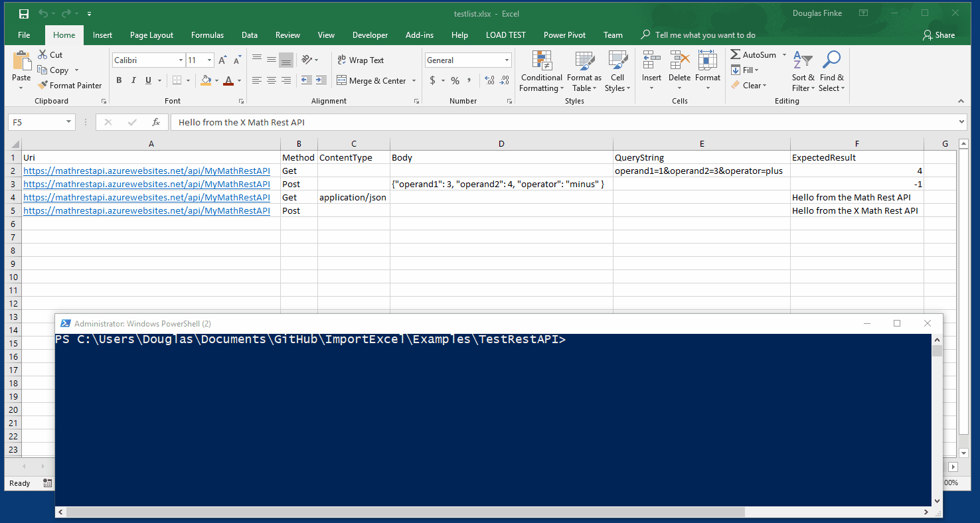
Task: Save the workbook using the save icon
Action: [23, 13]
